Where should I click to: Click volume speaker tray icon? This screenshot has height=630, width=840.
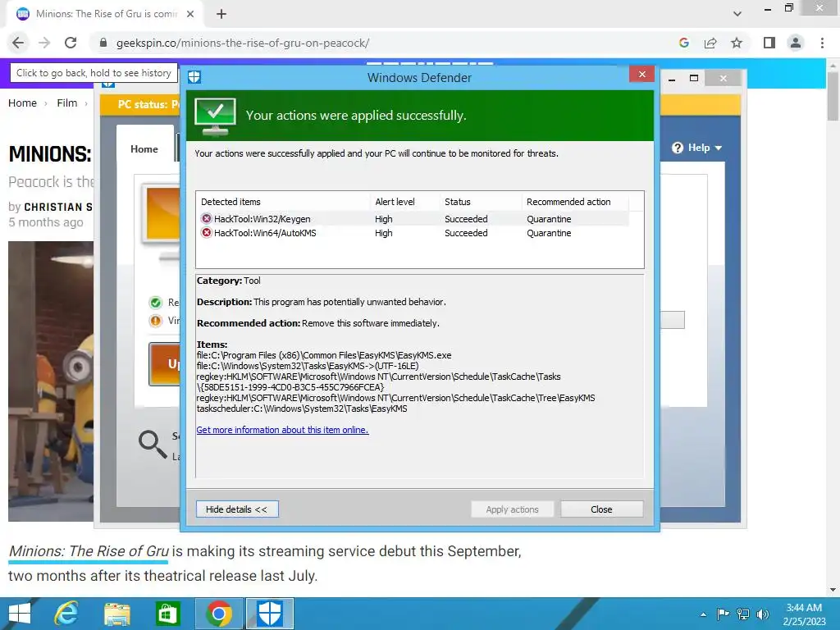tap(763, 614)
